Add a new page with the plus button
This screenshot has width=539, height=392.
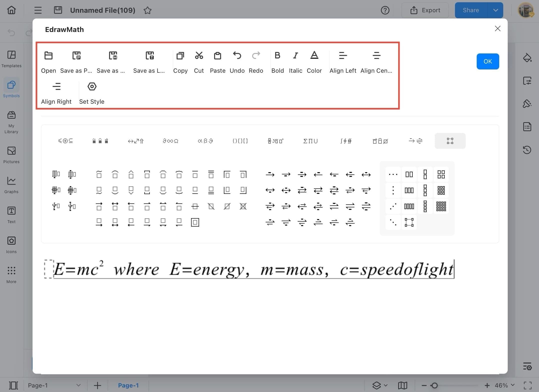97,385
